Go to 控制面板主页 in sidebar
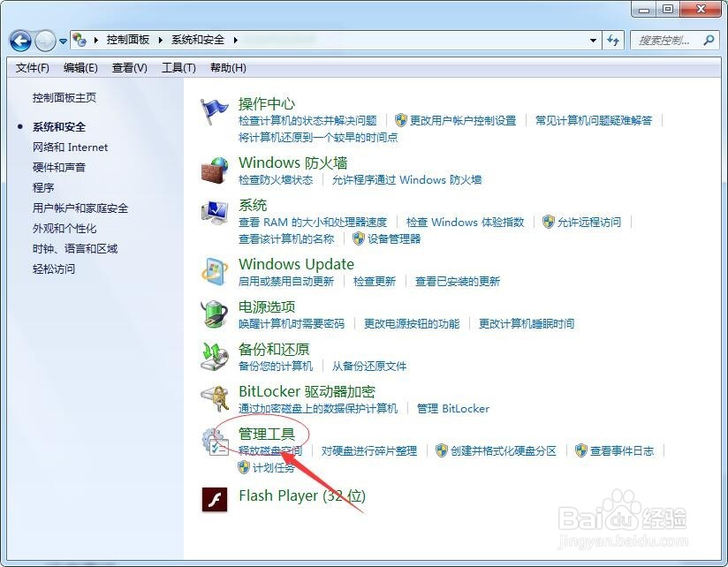Image resolution: width=728 pixels, height=567 pixels. click(64, 97)
